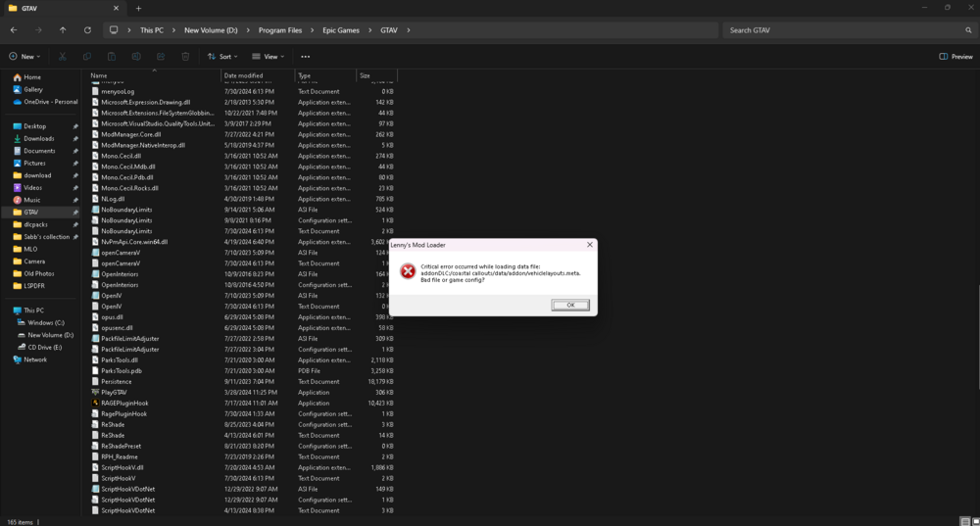Open Downloads in quick access
Viewport: 980px width, 526px height.
pyautogui.click(x=33, y=139)
